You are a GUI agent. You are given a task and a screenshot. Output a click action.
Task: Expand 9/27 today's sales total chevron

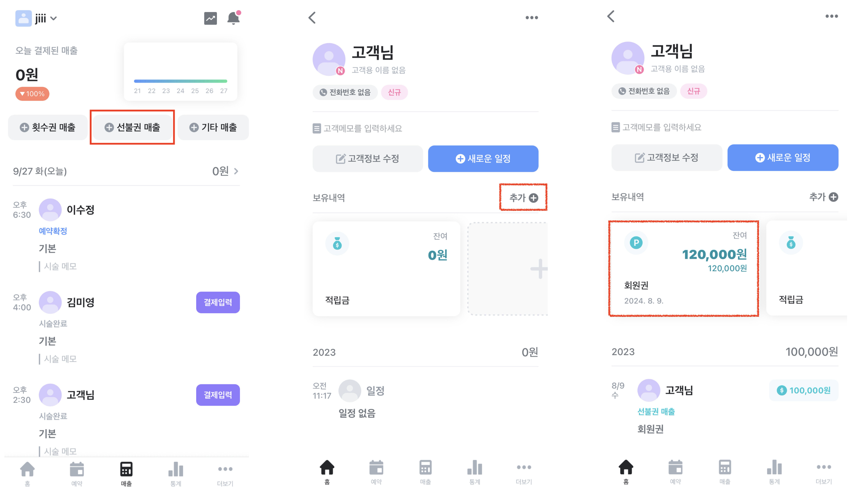(236, 172)
